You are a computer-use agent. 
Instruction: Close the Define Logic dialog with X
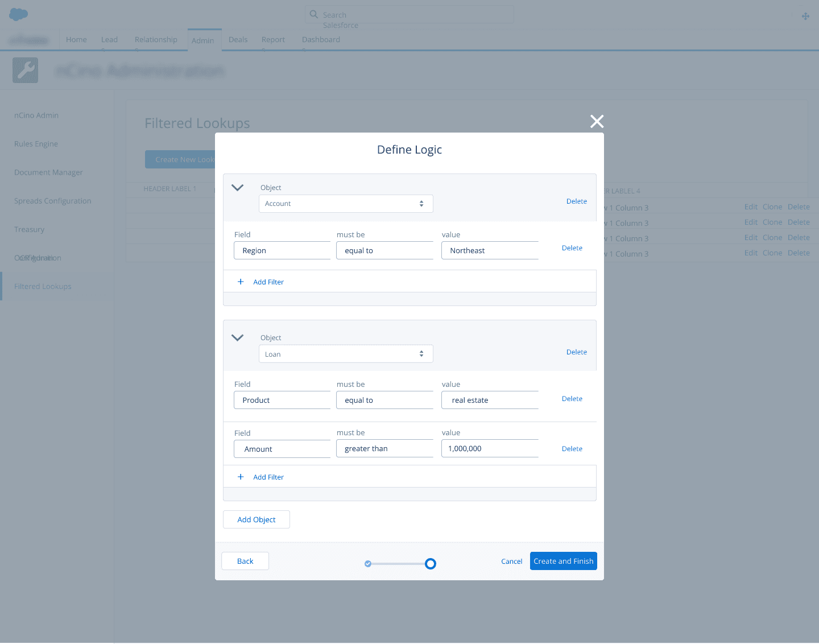(x=597, y=121)
